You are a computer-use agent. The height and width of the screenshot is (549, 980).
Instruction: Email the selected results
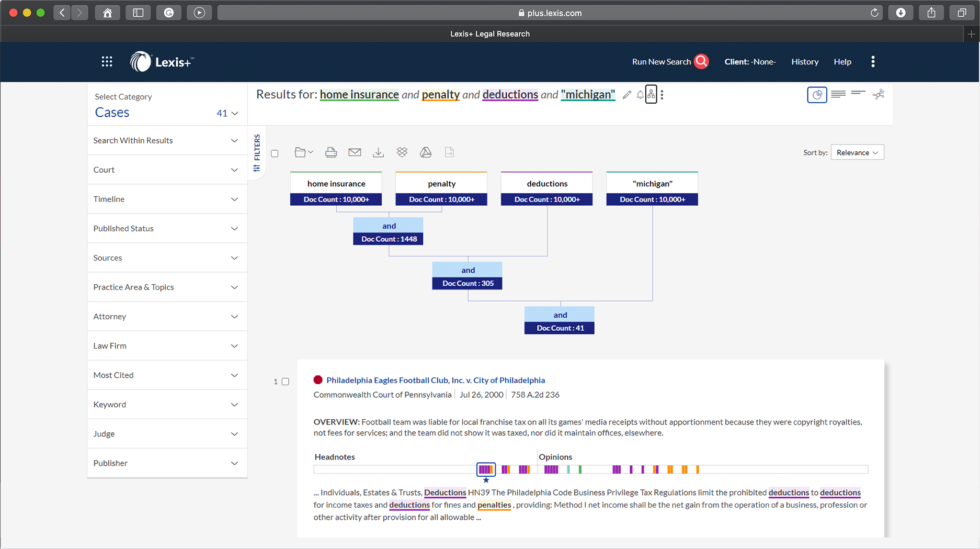coord(355,152)
